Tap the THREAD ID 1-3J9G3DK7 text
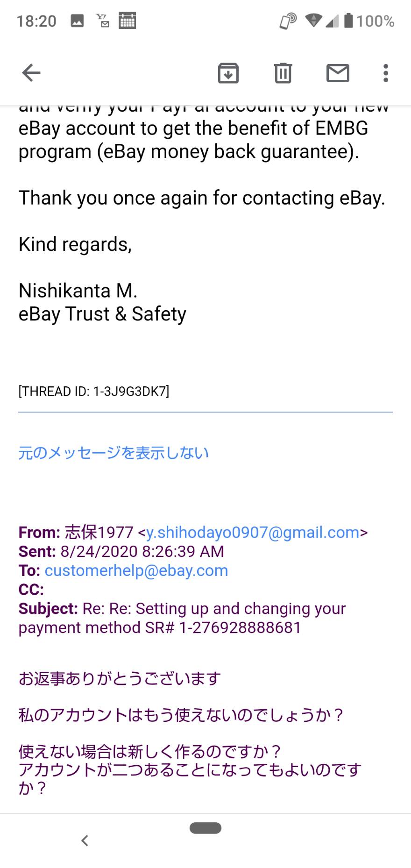Viewport: 411px width, 868px height. click(94, 391)
